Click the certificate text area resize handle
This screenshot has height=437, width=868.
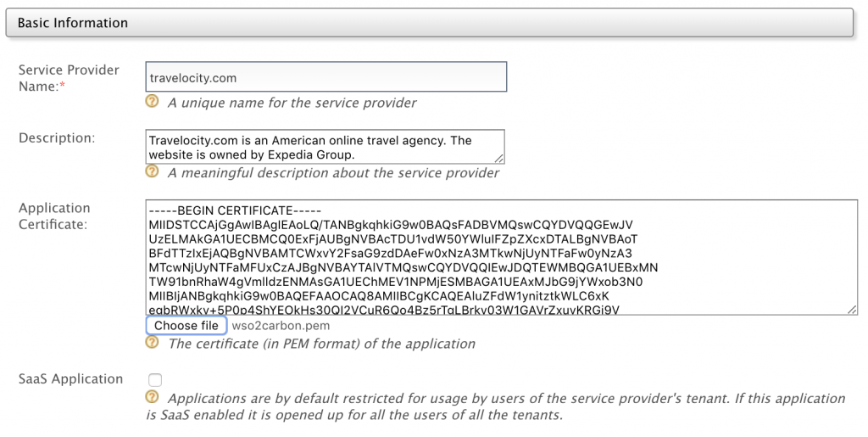point(851,310)
